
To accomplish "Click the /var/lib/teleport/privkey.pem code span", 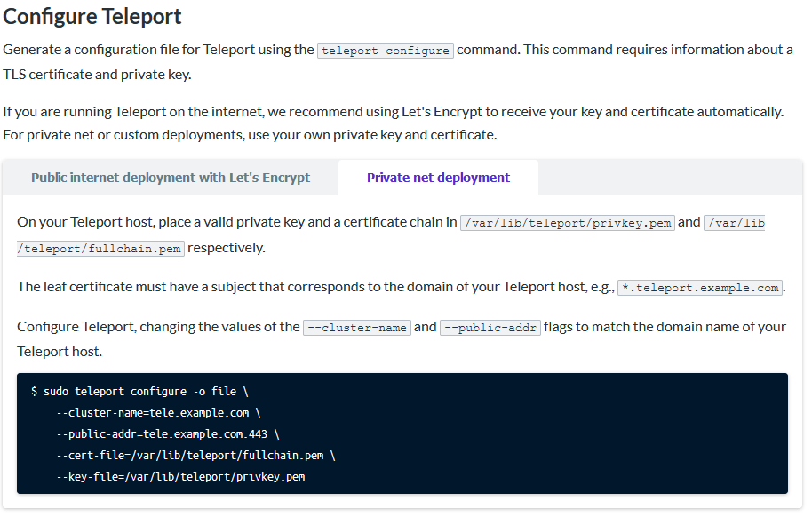I will (x=567, y=222).
